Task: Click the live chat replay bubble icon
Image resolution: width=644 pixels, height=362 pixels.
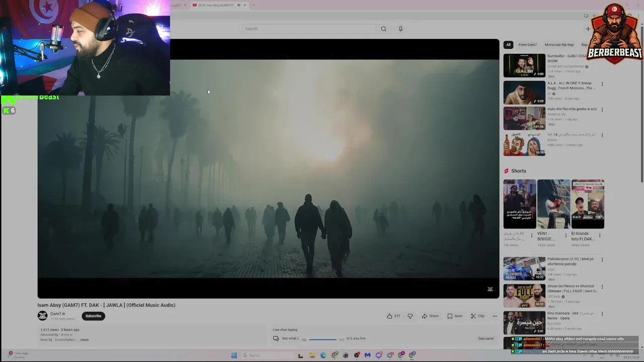Action: 276,338
